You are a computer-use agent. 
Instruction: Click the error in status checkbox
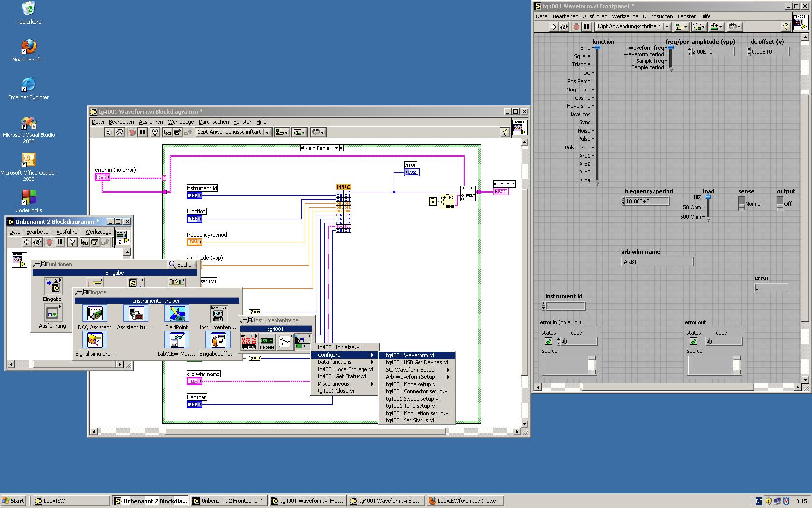tap(549, 341)
